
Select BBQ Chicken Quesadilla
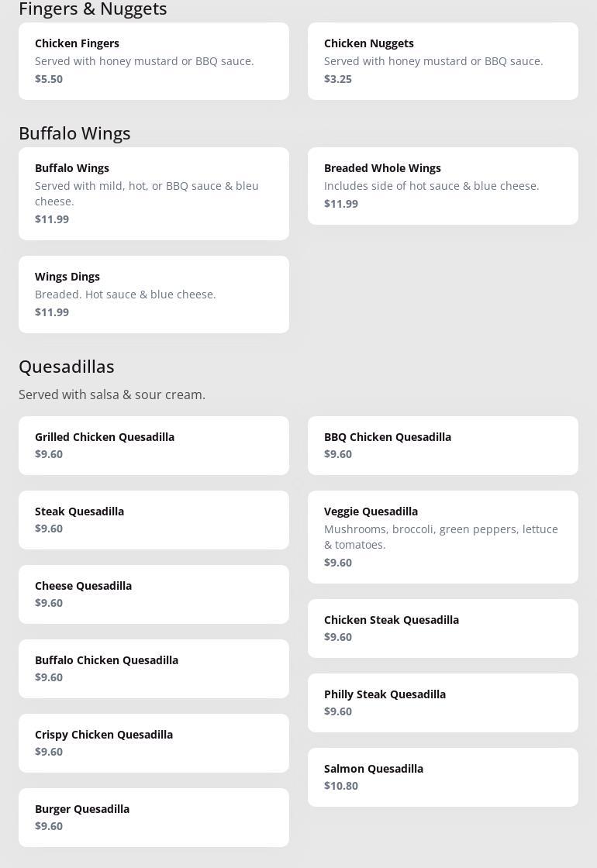pyautogui.click(x=443, y=446)
